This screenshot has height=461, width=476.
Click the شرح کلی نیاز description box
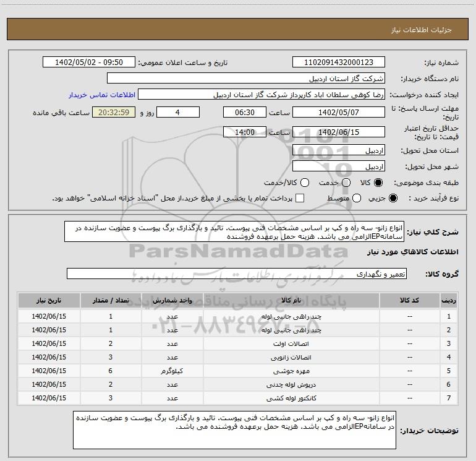[234, 231]
